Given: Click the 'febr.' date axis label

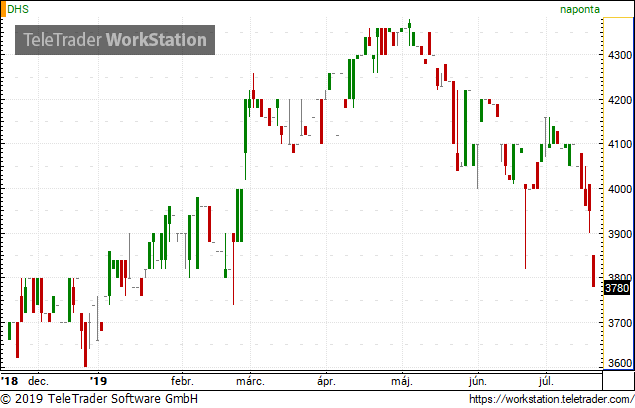Looking at the screenshot, I should click(182, 381).
